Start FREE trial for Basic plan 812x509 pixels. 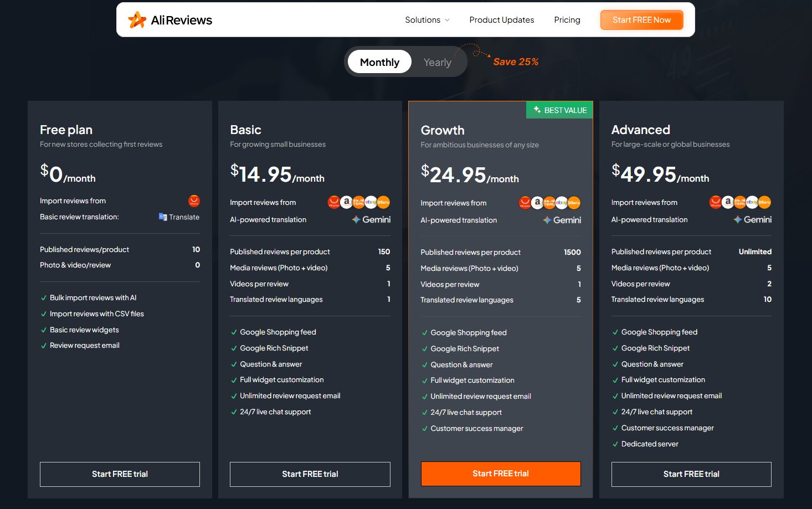310,474
